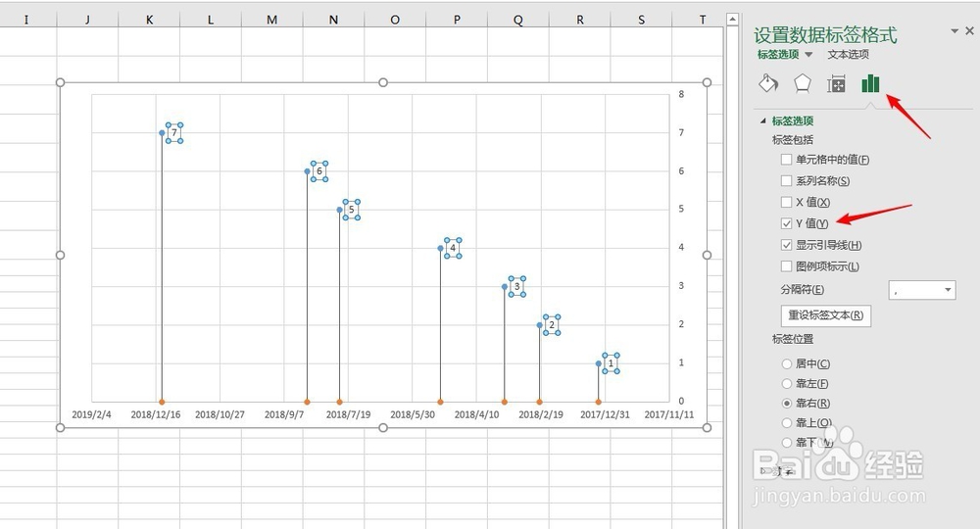Screen dimensions: 980x529
Task: Select 靠上 label position
Action: click(x=787, y=423)
